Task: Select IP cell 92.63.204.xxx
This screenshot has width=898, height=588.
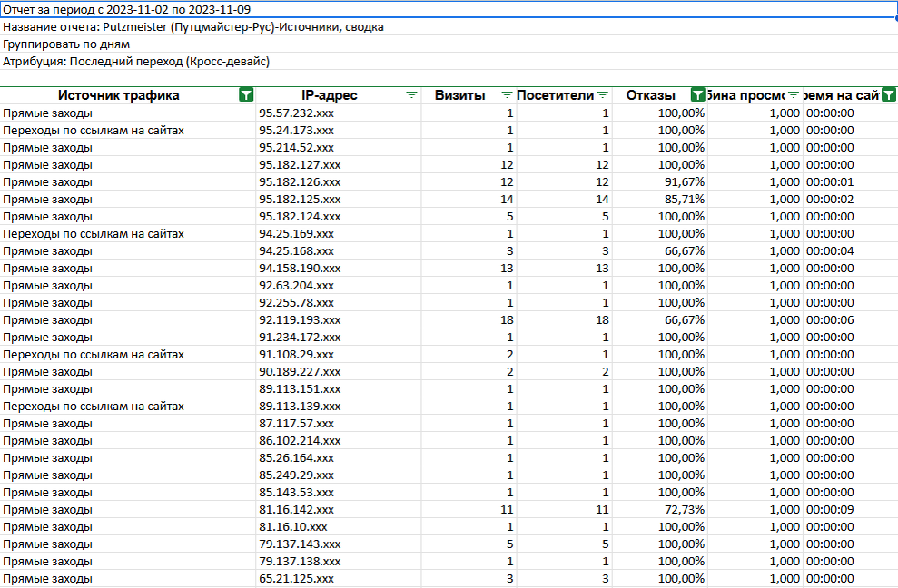Action: tap(339, 285)
